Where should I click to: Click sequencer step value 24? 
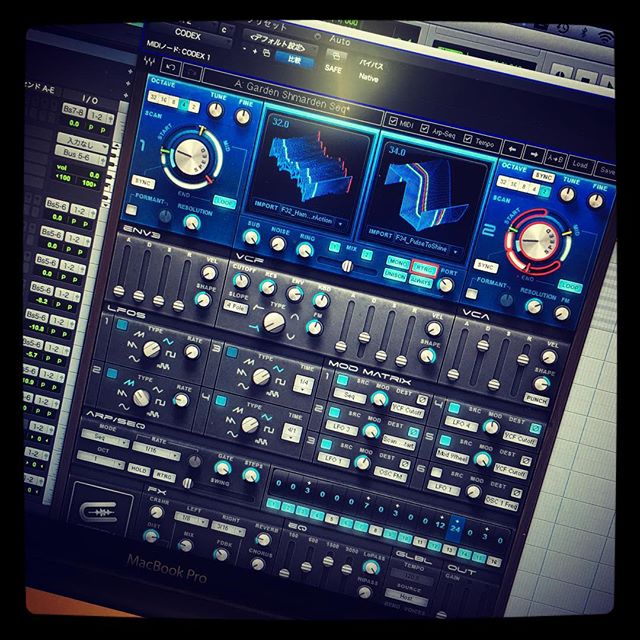pyautogui.click(x=455, y=529)
